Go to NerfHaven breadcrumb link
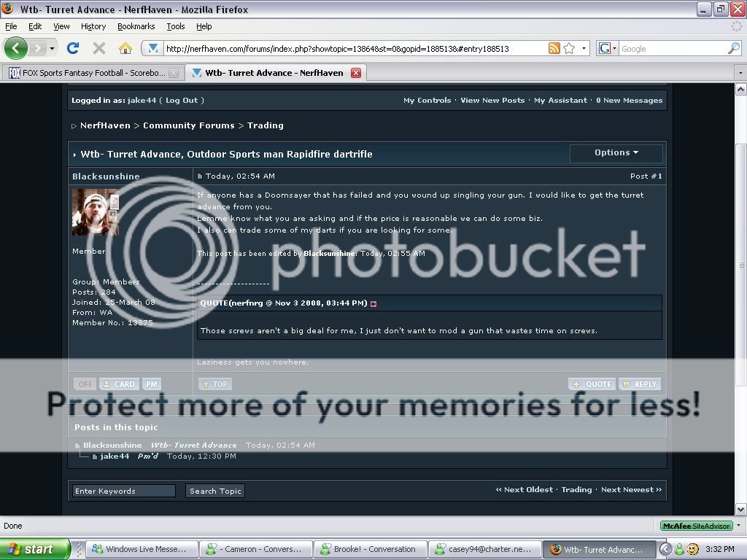 tap(105, 125)
